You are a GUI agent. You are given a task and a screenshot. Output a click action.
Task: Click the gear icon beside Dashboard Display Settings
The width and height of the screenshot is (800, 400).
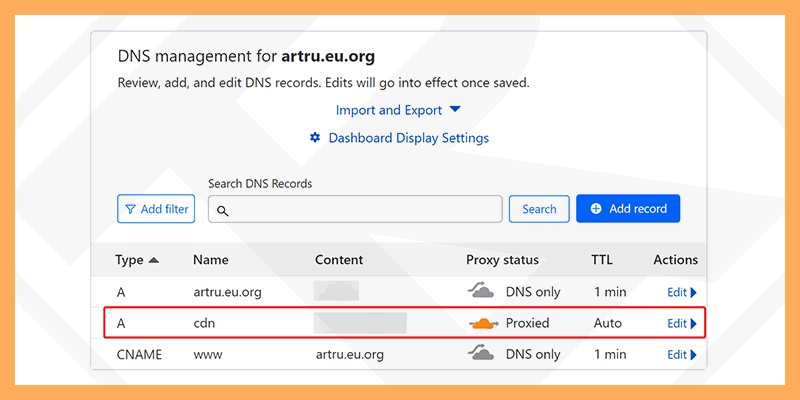[x=315, y=138]
